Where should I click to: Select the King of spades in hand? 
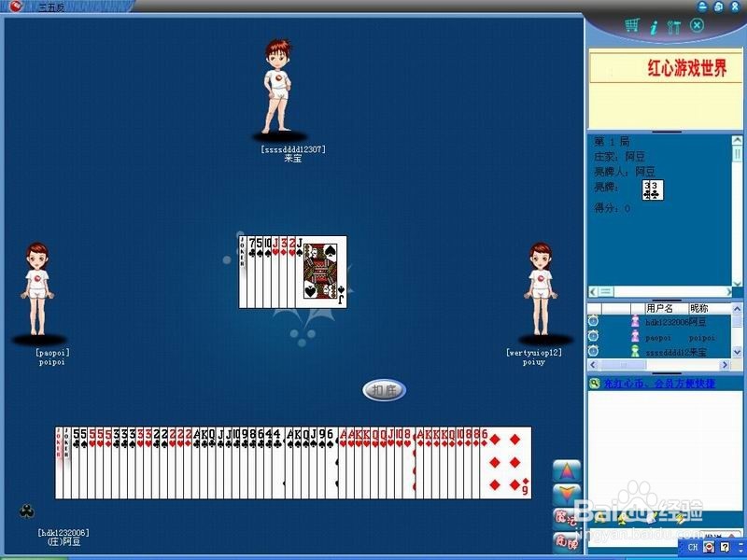click(x=298, y=462)
